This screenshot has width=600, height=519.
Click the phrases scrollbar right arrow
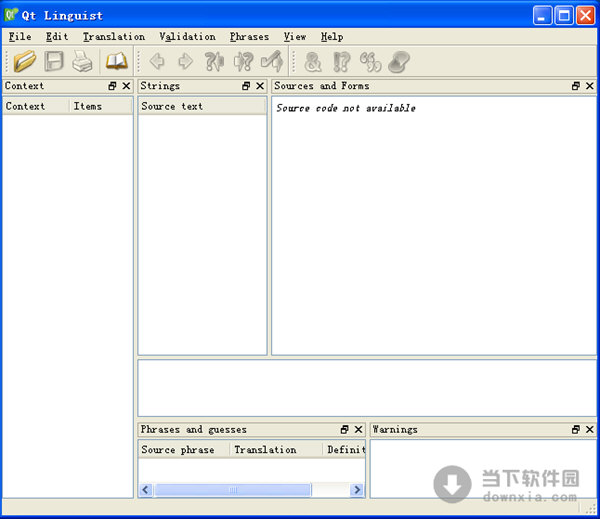pos(357,490)
